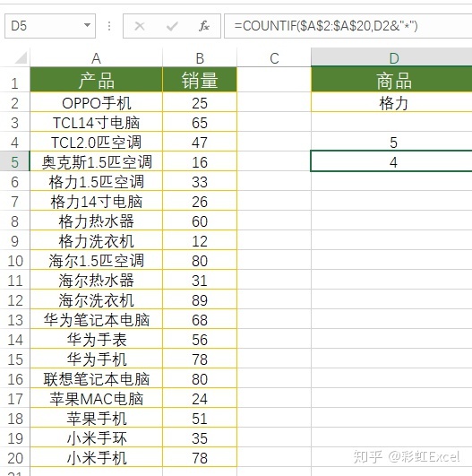Click sales value 47 in column B
The image size is (472, 476).
200,142
